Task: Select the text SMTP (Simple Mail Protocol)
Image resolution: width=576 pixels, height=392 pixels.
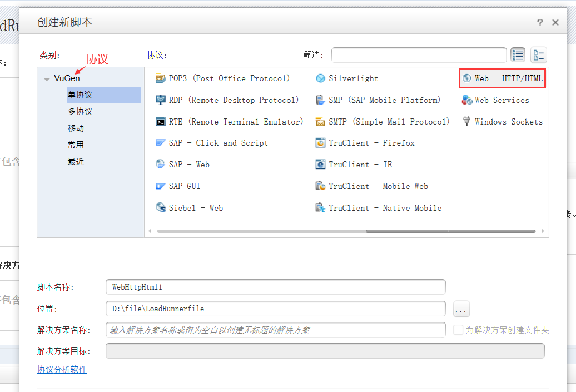Action: (389, 122)
